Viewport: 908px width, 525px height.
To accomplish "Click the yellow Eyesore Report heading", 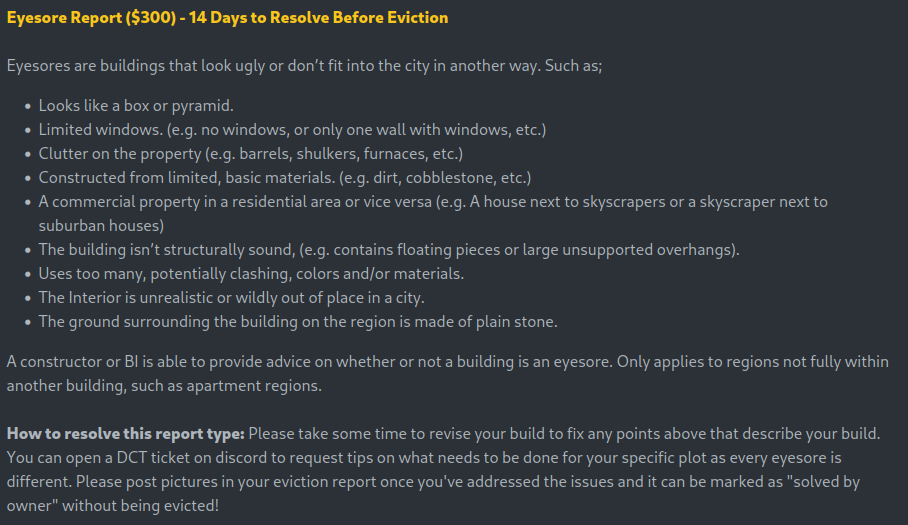I will point(227,17).
